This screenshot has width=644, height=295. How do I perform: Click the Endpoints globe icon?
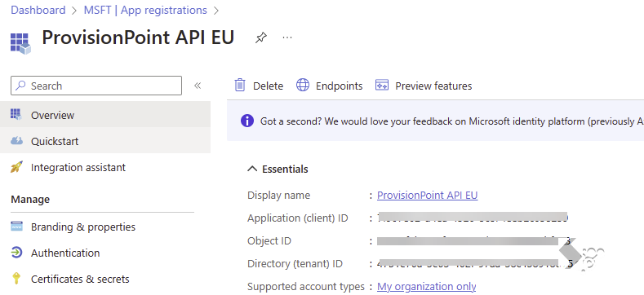click(x=303, y=86)
